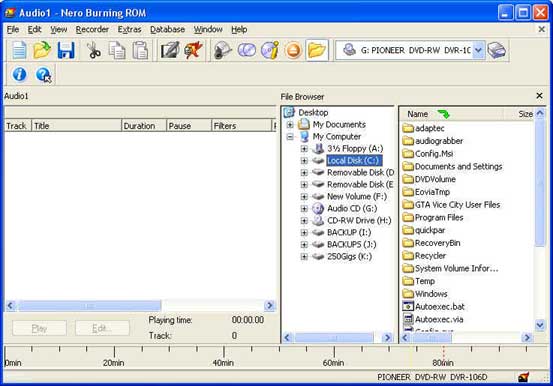Click the Filters column header
Image resolution: width=553 pixels, height=386 pixels.
242,126
